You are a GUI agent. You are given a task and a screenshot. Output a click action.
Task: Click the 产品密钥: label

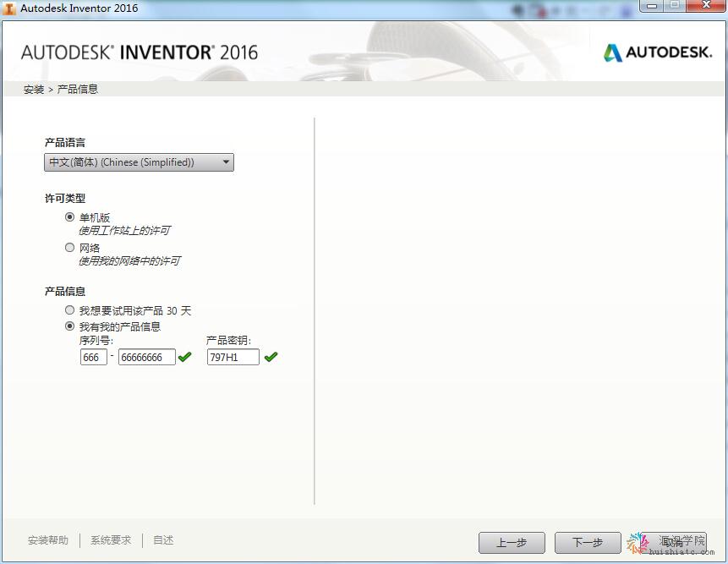[228, 341]
